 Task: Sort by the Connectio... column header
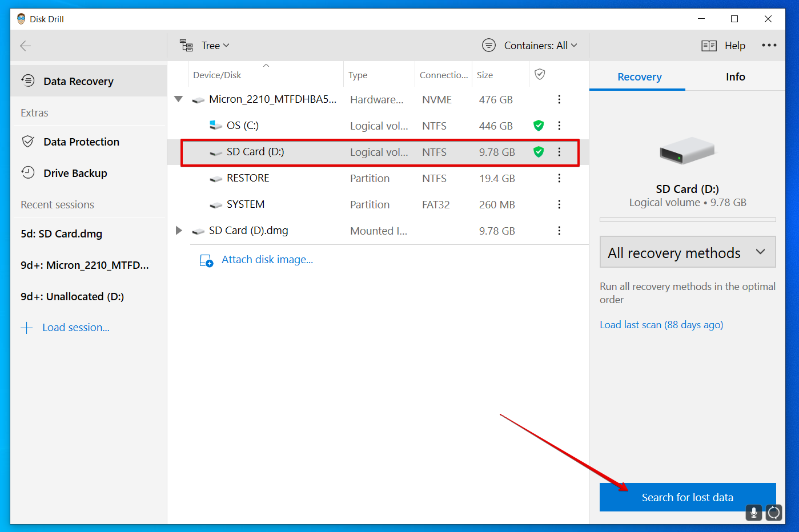point(444,75)
